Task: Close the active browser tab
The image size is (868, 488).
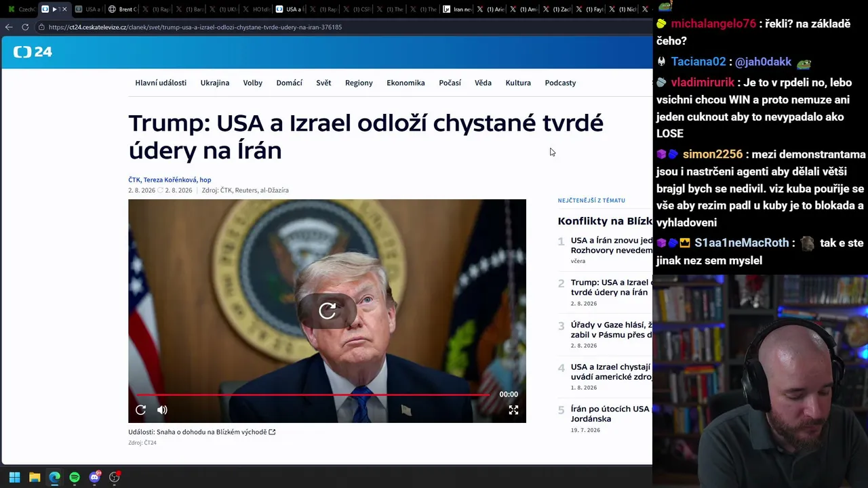Action: (64, 9)
